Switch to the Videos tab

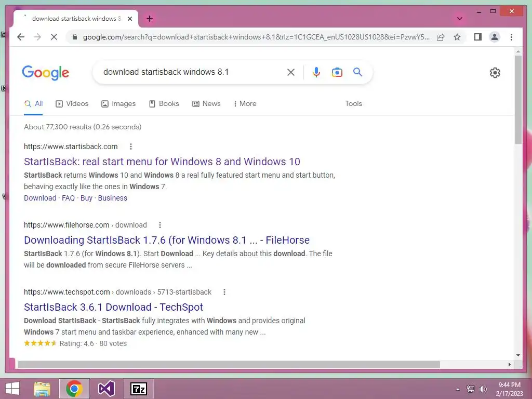point(72,103)
